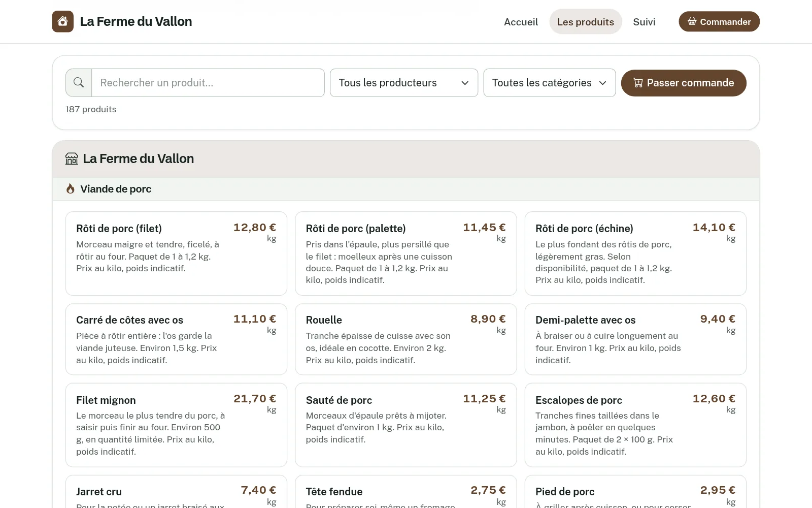The height and width of the screenshot is (508, 812).
Task: Pick the Rouelle product card
Action: (406, 339)
